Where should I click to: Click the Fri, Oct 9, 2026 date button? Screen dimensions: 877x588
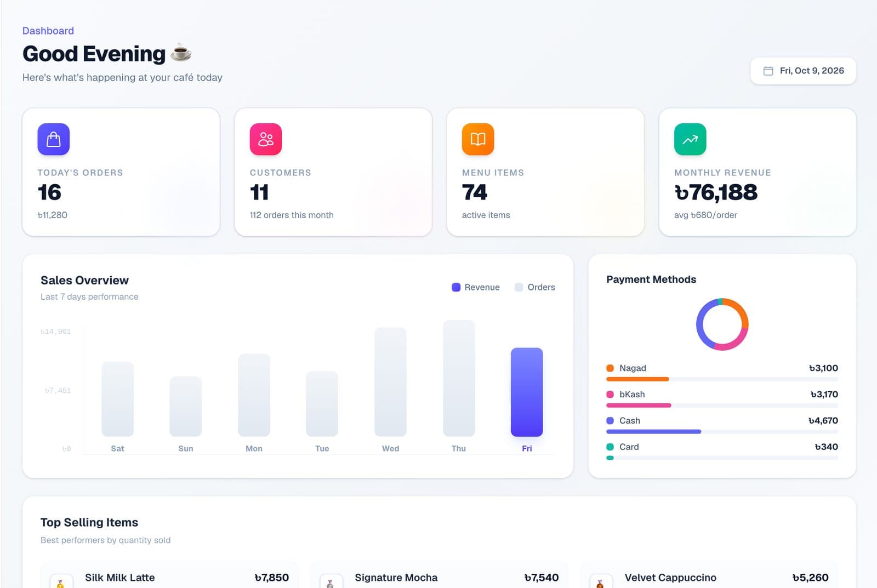(803, 71)
